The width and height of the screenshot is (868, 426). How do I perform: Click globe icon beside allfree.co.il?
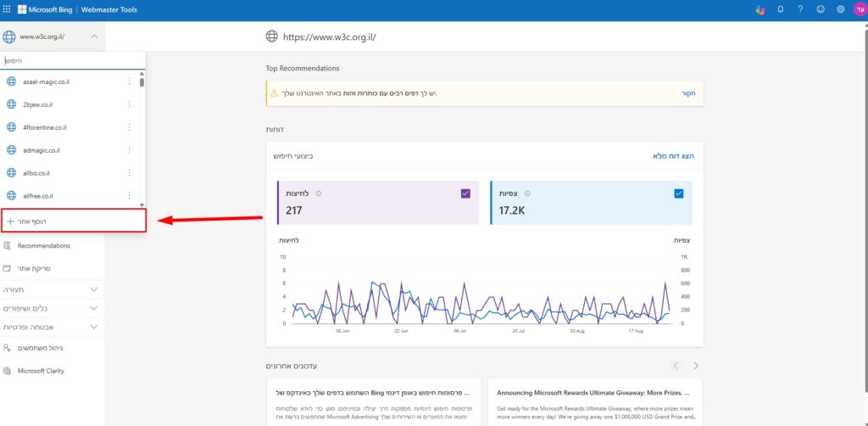11,195
